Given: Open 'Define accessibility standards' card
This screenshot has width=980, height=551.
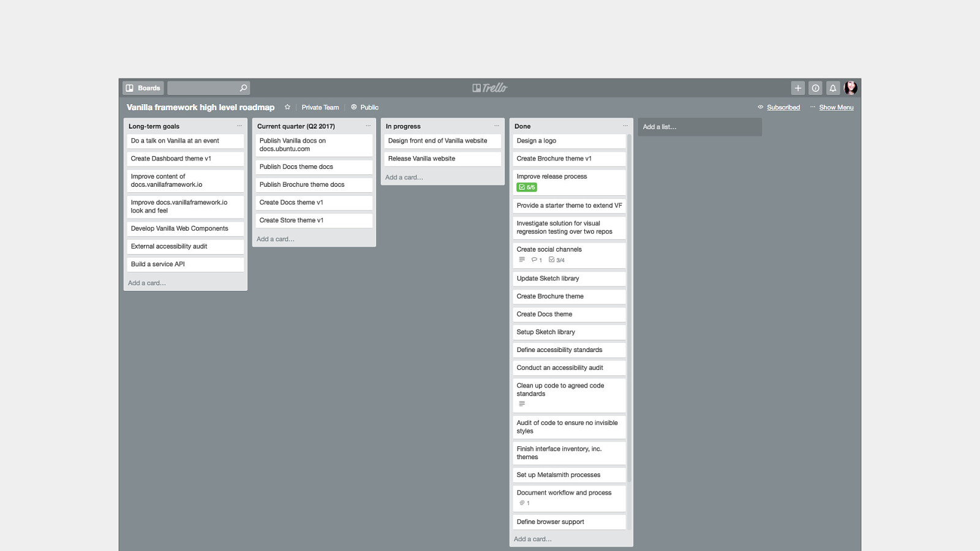Looking at the screenshot, I should tap(569, 350).
